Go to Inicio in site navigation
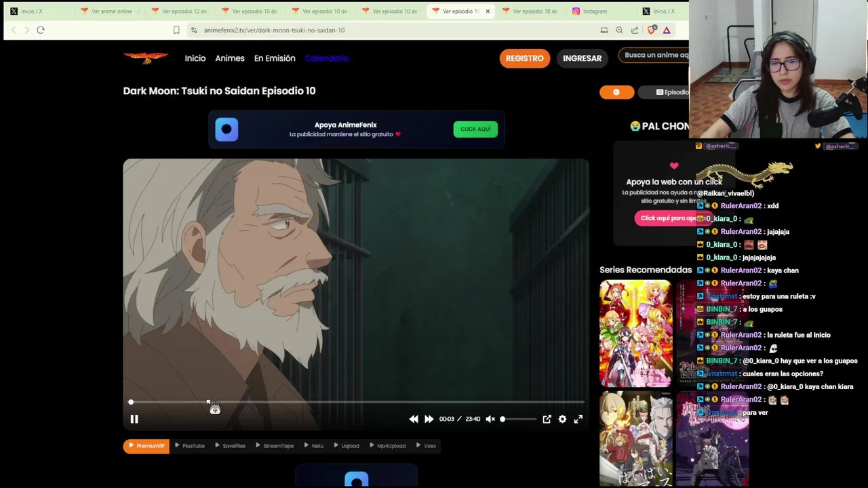Image resolution: width=868 pixels, height=488 pixels. 195,58
